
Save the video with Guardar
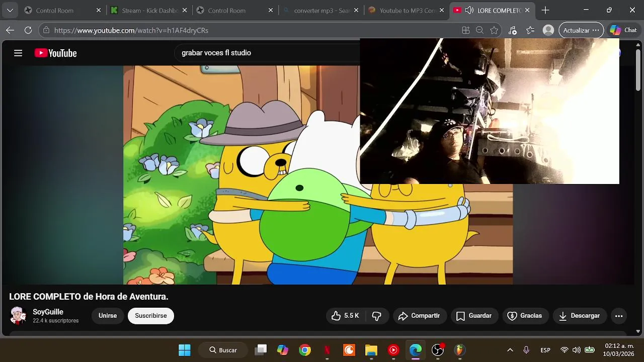point(474,316)
